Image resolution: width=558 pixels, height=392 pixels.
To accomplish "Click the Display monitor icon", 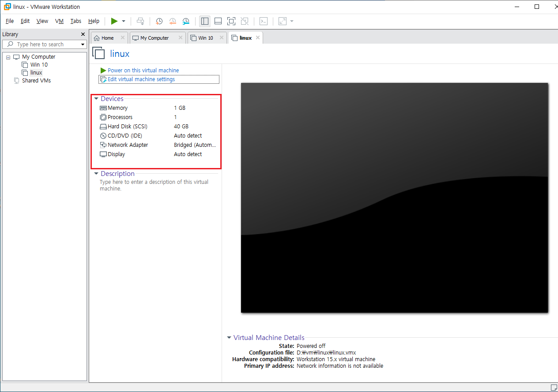I will point(103,154).
